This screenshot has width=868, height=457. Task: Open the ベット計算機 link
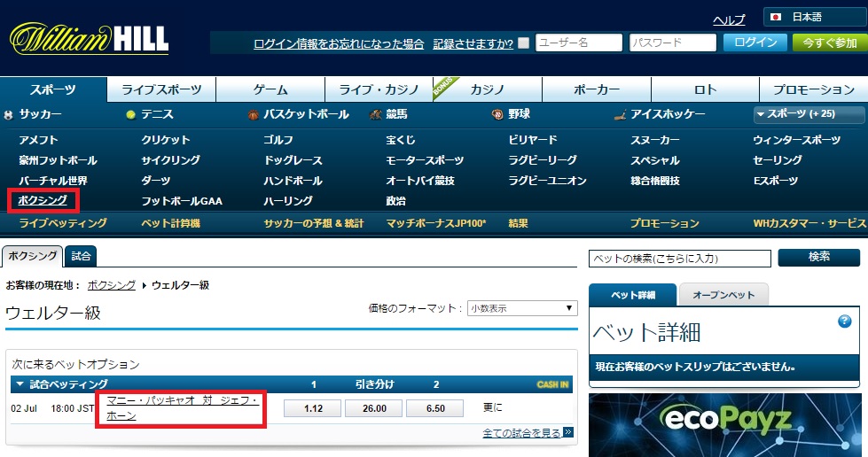tap(170, 223)
